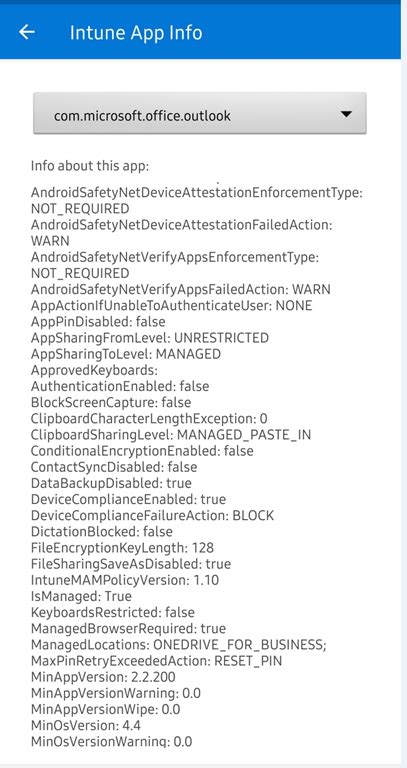The height and width of the screenshot is (768, 407).
Task: Click the ManagedLocations ONEDRIVE_FOR_BUSINESS line
Action: (x=179, y=645)
